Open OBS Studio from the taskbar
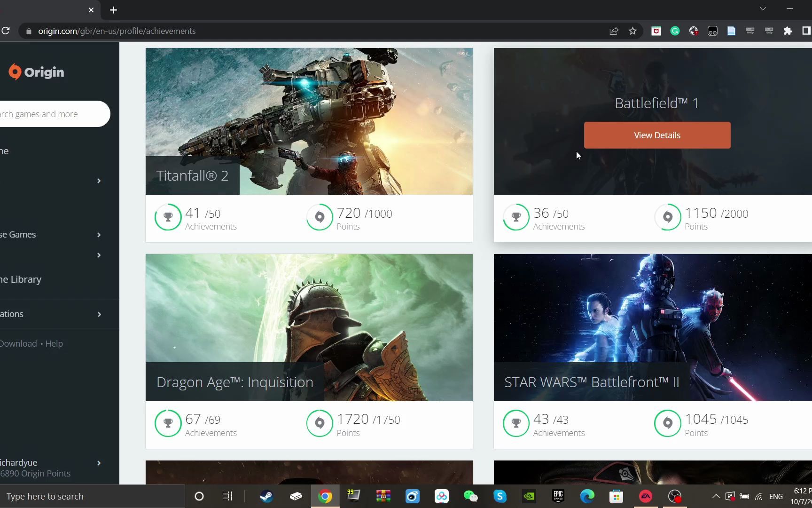 (675, 496)
